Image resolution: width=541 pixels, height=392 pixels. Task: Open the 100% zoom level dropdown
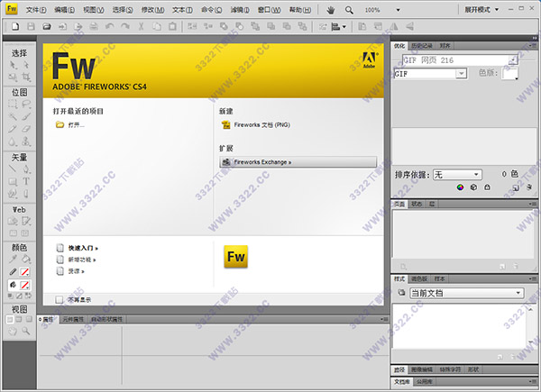pyautogui.click(x=398, y=10)
